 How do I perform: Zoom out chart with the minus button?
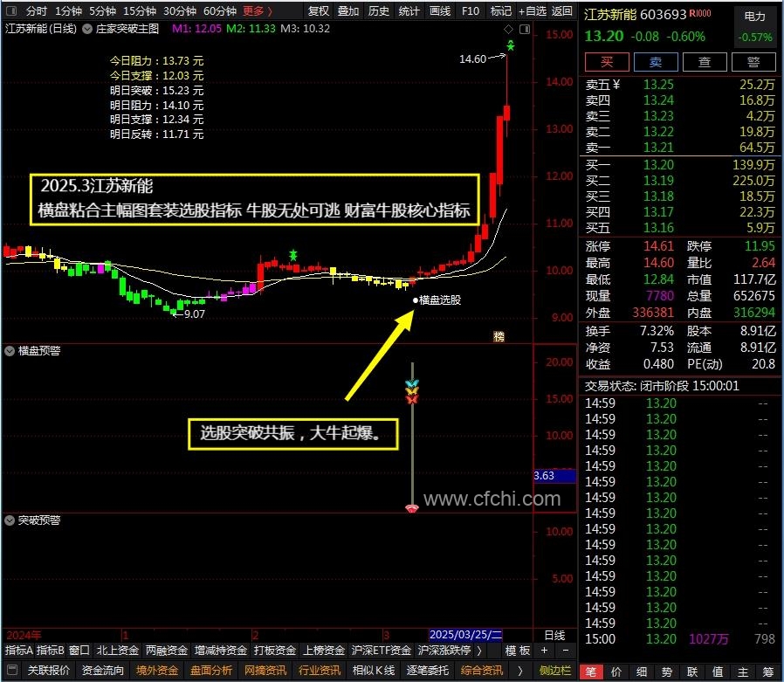566,651
